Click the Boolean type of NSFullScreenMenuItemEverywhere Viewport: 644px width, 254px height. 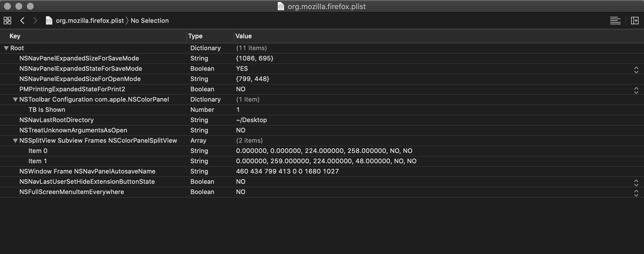[x=202, y=192]
